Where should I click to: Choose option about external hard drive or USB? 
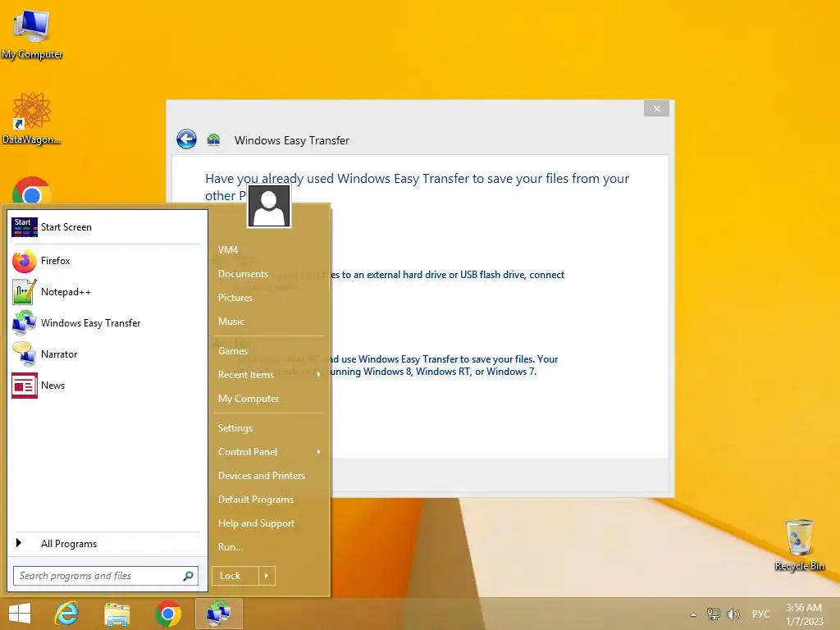[447, 275]
